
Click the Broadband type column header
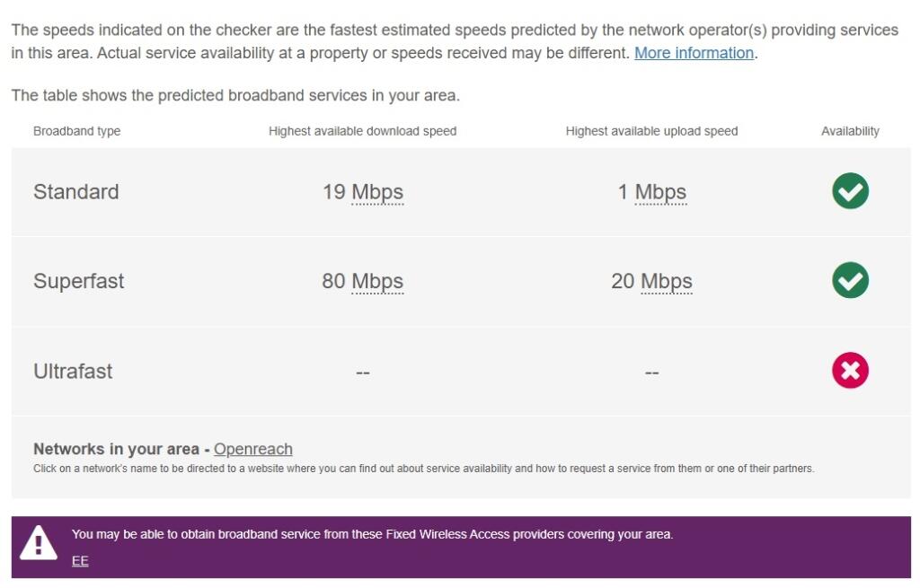pyautogui.click(x=76, y=131)
